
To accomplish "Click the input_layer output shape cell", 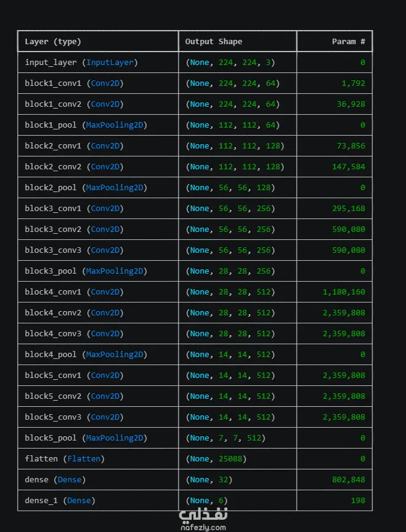I will (x=238, y=63).
